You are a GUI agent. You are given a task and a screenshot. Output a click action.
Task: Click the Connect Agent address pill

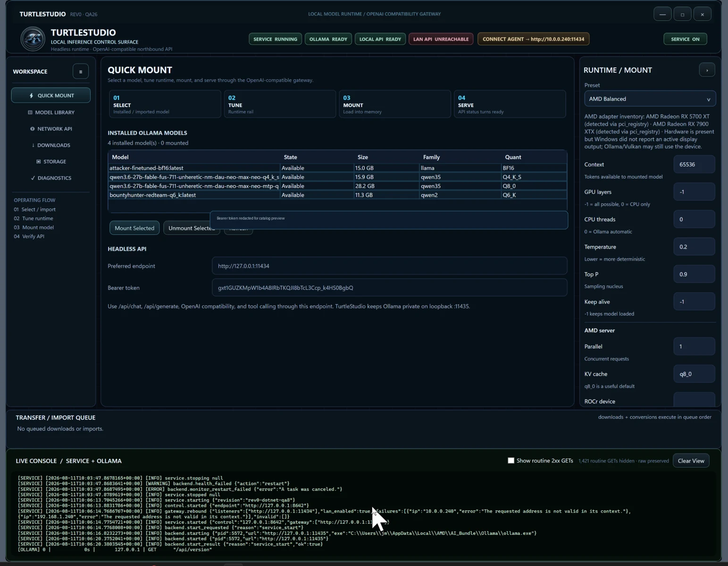click(533, 39)
